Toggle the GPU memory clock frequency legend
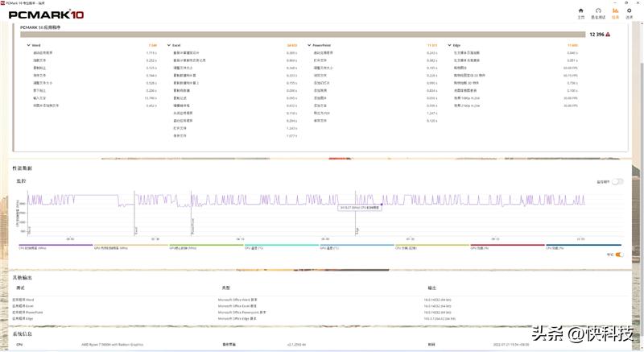644x352 pixels. pos(131,246)
